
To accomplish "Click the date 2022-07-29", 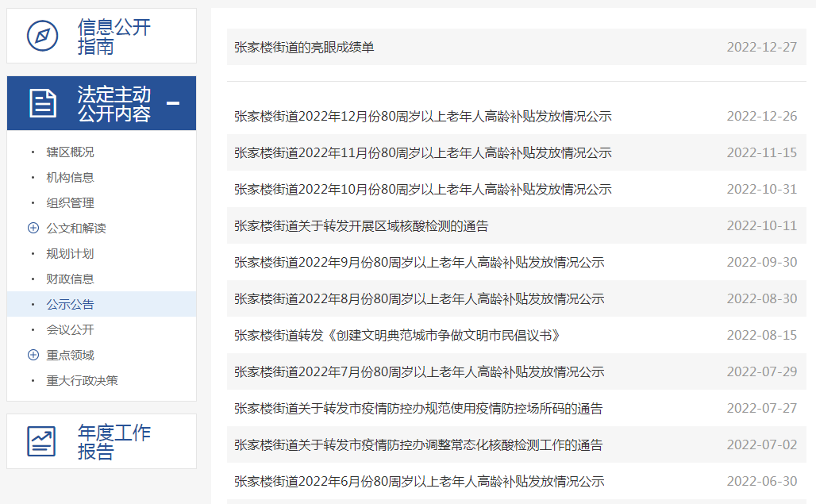I will coord(762,372).
